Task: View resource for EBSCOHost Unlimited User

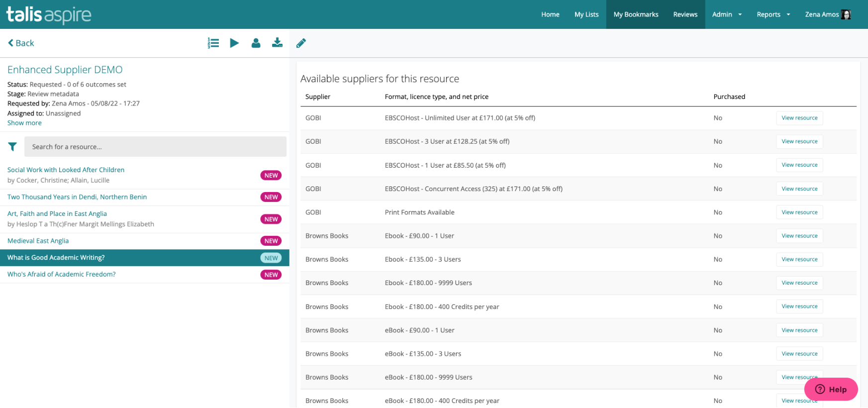Action: (x=799, y=118)
